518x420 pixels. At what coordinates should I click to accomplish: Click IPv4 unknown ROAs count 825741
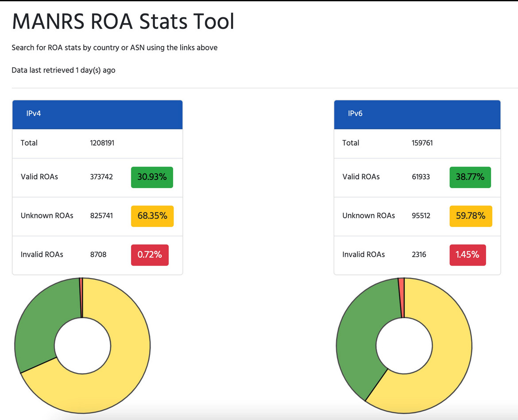(x=101, y=216)
